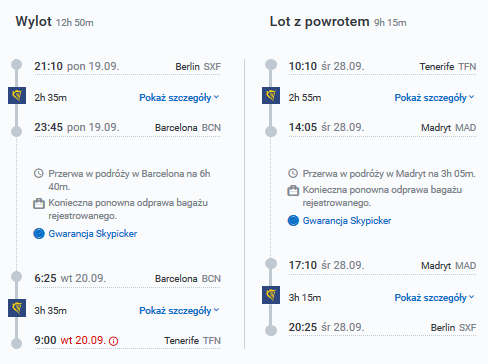The height and width of the screenshot is (364, 488).
Task: Click the 21:10 Berlin SXF departure row
Action: click(x=127, y=66)
